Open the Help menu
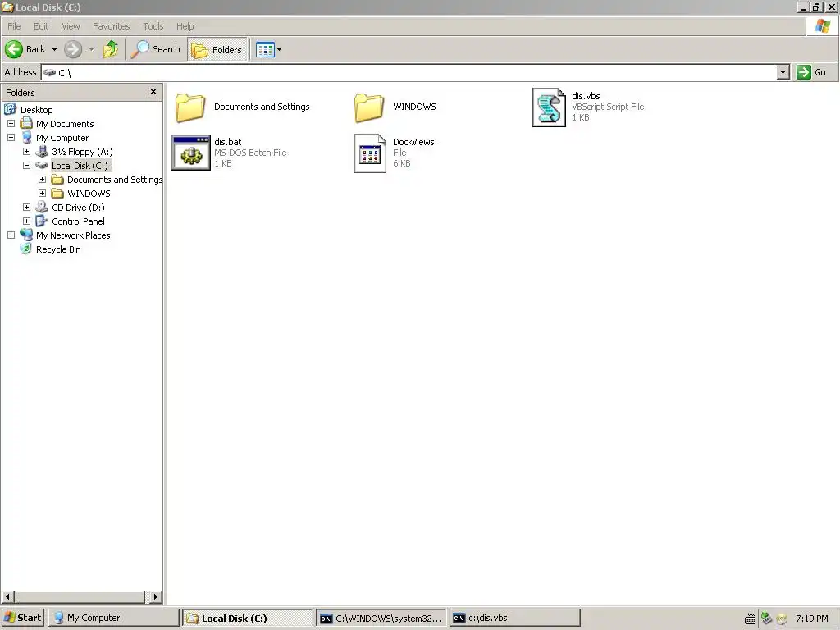The width and height of the screenshot is (840, 630). pyautogui.click(x=185, y=26)
